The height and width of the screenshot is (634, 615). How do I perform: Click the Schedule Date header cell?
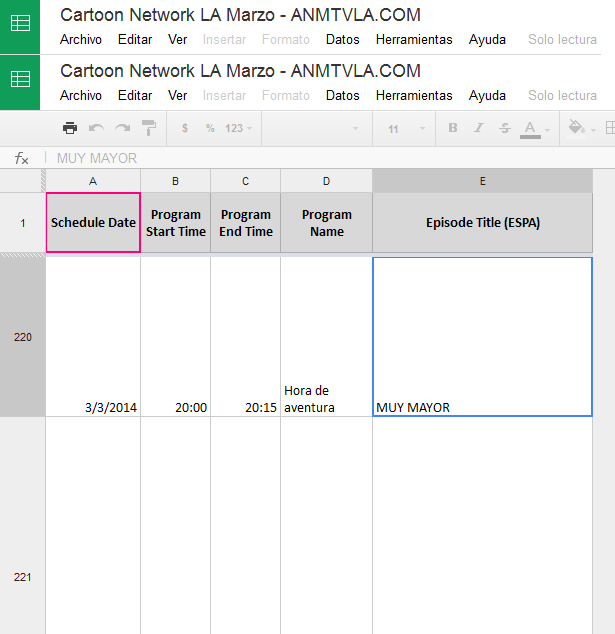click(x=93, y=223)
